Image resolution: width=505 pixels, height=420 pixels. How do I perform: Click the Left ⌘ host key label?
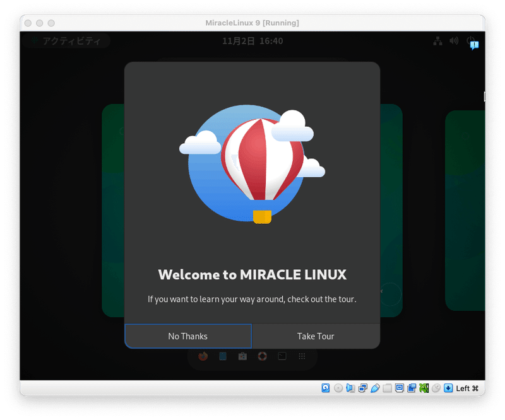coord(467,388)
